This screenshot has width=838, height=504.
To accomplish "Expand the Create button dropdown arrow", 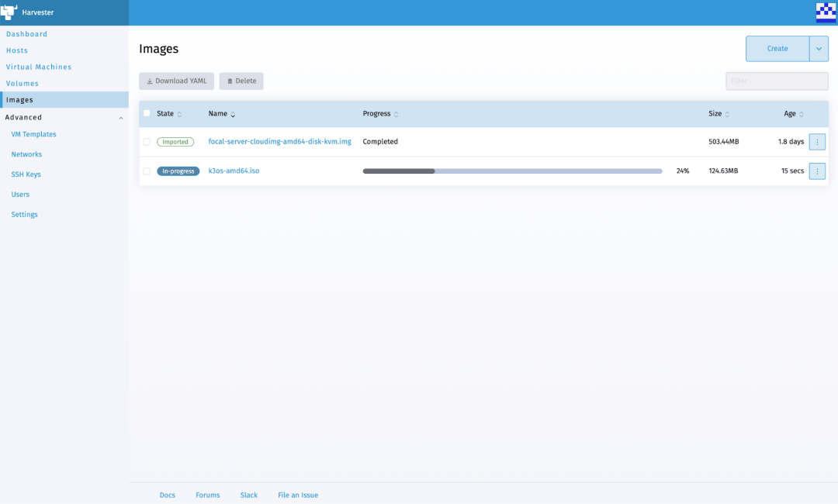I will (819, 49).
